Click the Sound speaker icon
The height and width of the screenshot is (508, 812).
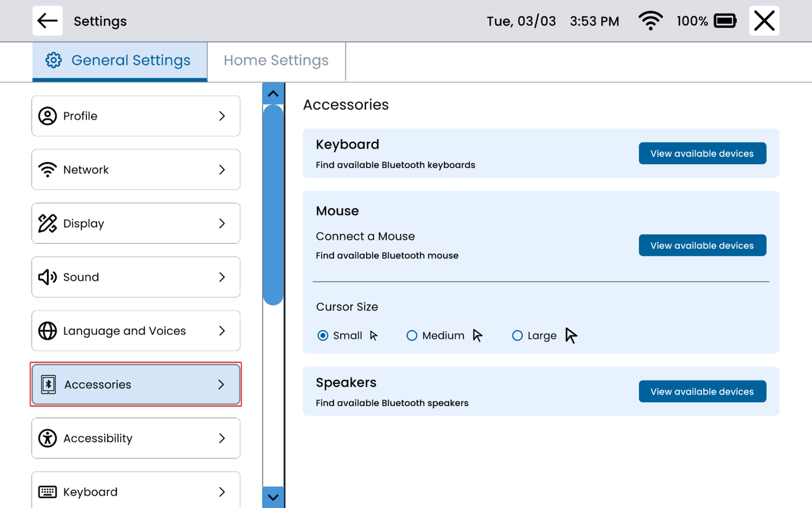click(47, 277)
